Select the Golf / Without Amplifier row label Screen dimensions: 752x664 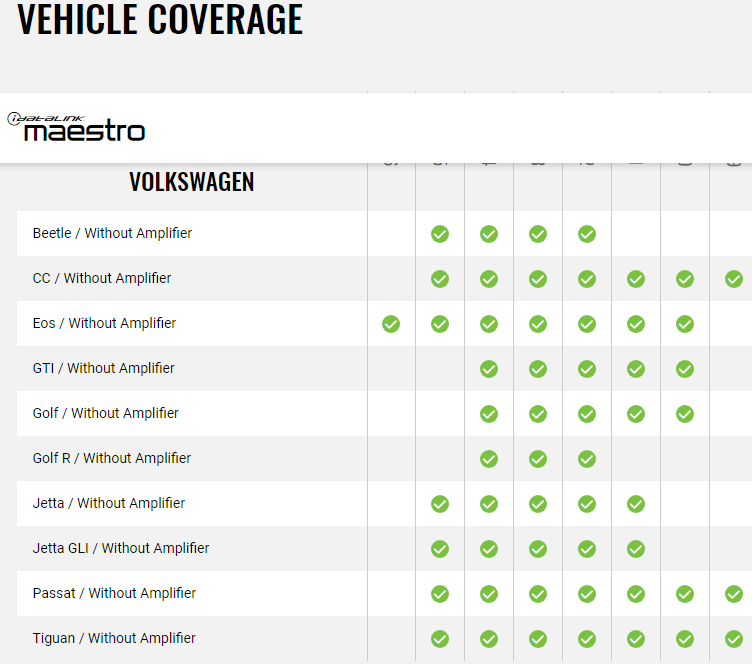pyautogui.click(x=106, y=413)
